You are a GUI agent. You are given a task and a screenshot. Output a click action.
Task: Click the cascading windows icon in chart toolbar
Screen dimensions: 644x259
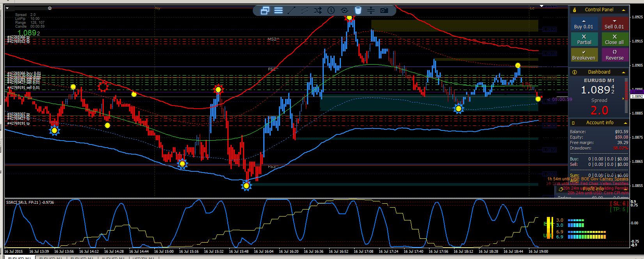click(265, 11)
